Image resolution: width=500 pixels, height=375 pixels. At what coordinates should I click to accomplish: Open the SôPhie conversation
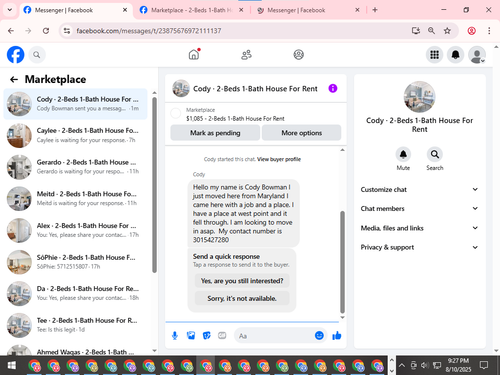click(x=76, y=262)
